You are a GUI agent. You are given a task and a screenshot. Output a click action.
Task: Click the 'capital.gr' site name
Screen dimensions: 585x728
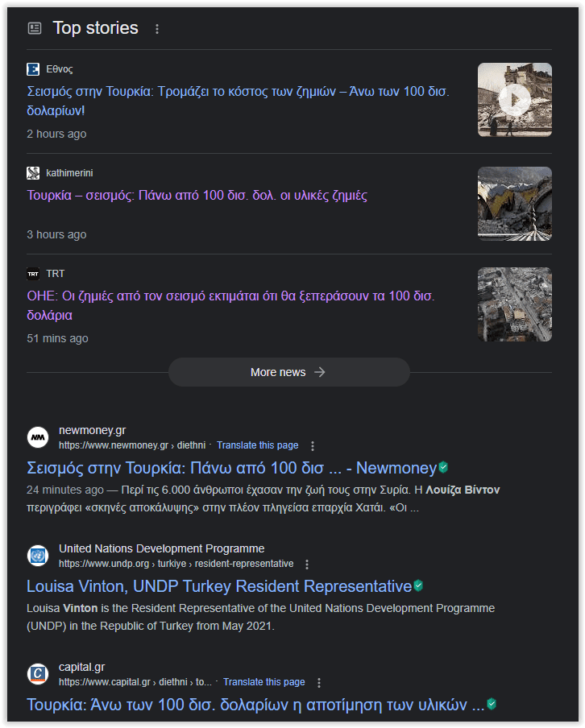pos(81,667)
